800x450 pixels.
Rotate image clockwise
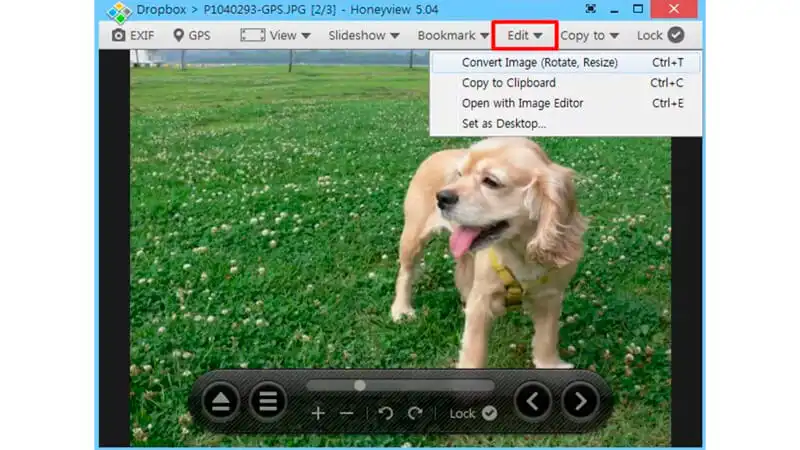pos(415,413)
